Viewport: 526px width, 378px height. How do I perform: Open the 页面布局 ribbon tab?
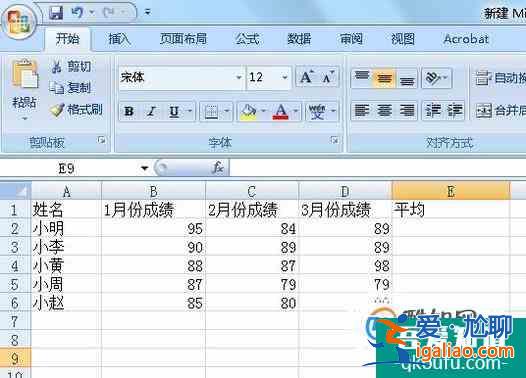[x=183, y=39]
